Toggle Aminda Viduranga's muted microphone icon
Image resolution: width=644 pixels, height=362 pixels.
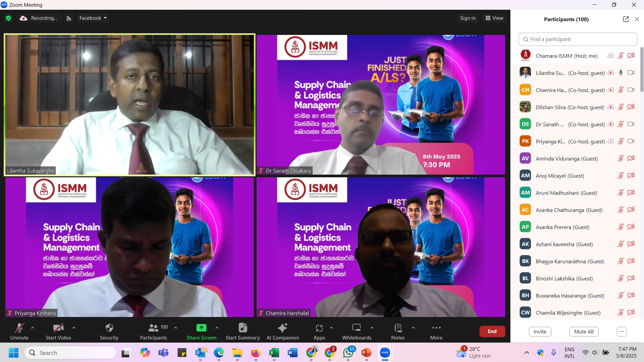(x=621, y=159)
